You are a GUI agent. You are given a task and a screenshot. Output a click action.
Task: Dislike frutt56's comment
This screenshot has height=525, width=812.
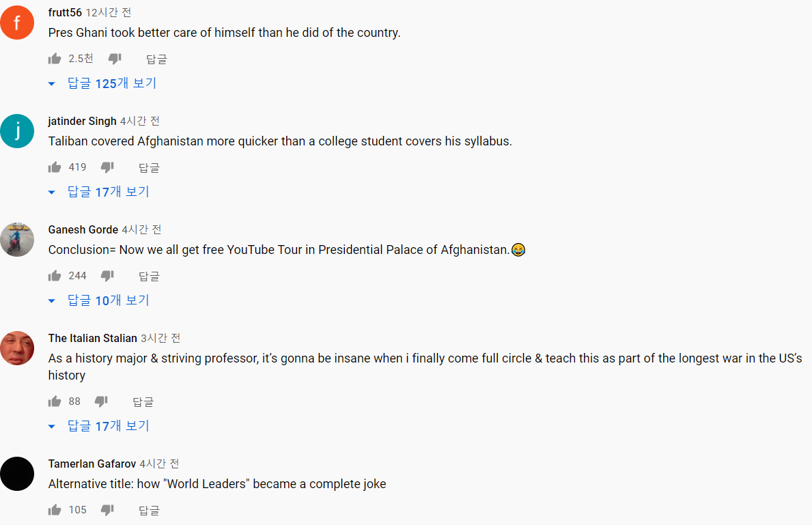[115, 59]
